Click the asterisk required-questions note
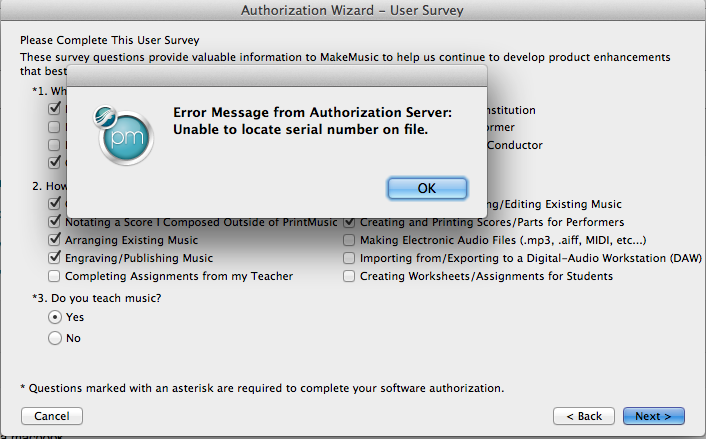Viewport: 706px width, 439px height. point(261,387)
